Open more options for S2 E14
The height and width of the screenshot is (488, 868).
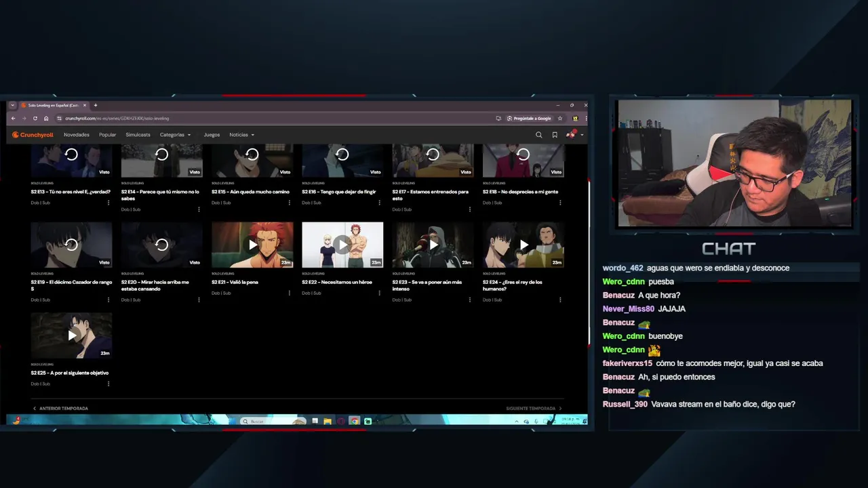point(199,209)
